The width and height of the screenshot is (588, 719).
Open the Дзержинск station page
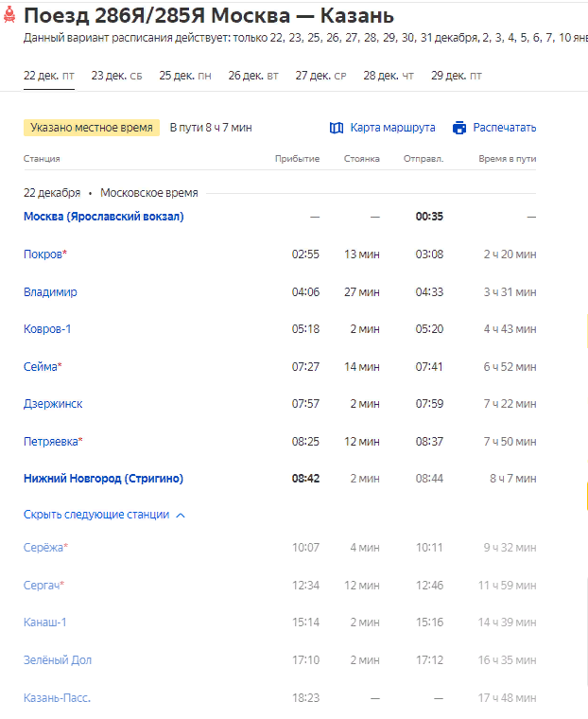click(53, 404)
